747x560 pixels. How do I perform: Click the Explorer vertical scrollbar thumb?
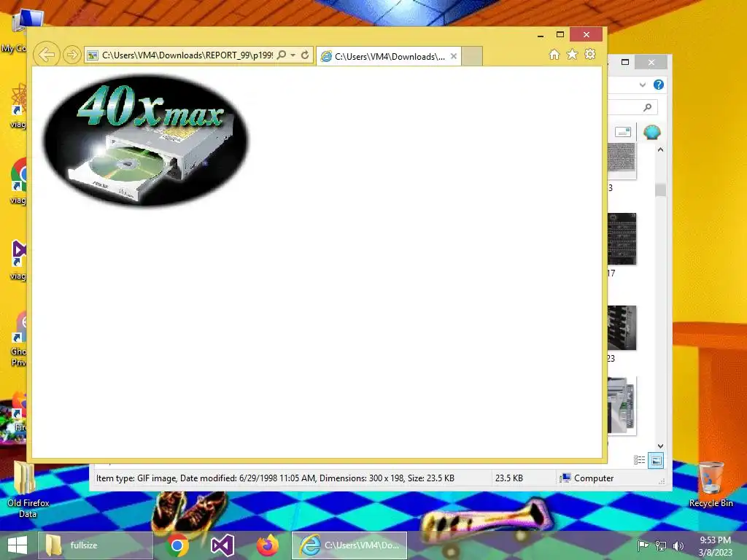click(x=660, y=190)
